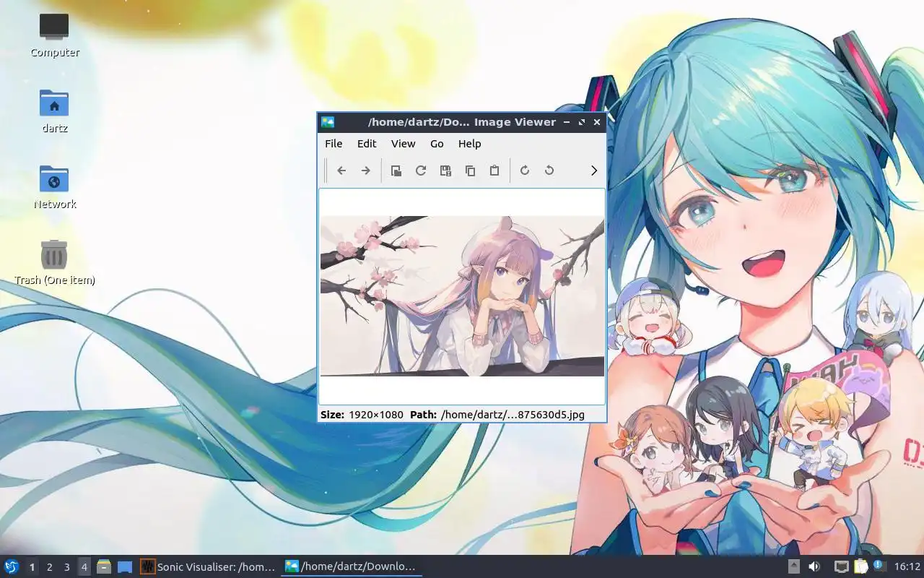Open the Help menu

tap(469, 144)
